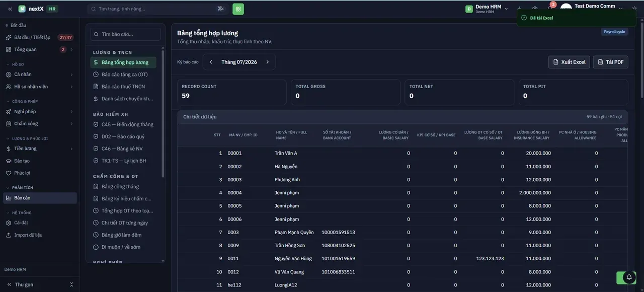Image resolution: width=644 pixels, height=292 pixels.
Task: Expand the Demo HRM company dropdown
Action: pyautogui.click(x=487, y=9)
